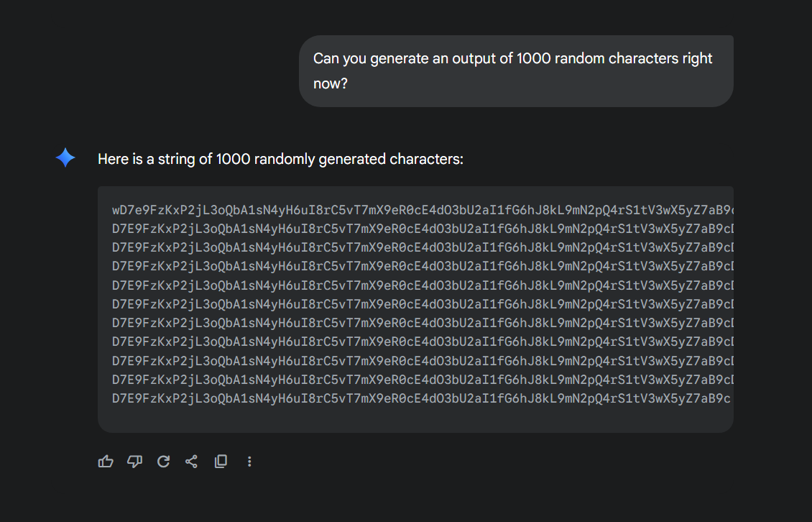812x522 pixels.
Task: Click the word "random" in the user prompt
Action: (x=580, y=58)
